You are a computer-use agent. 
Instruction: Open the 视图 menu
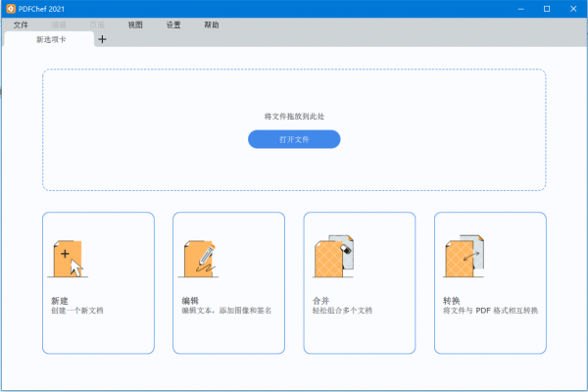tap(135, 24)
